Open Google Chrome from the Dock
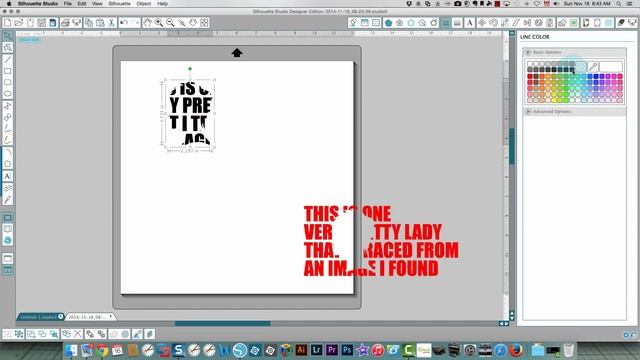 click(102, 350)
